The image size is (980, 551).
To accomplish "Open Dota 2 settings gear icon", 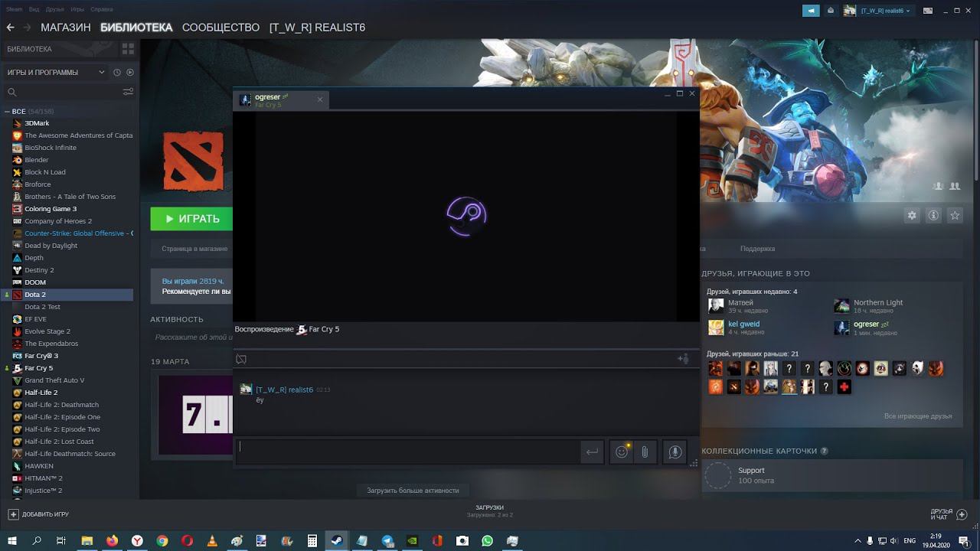I will pos(912,216).
